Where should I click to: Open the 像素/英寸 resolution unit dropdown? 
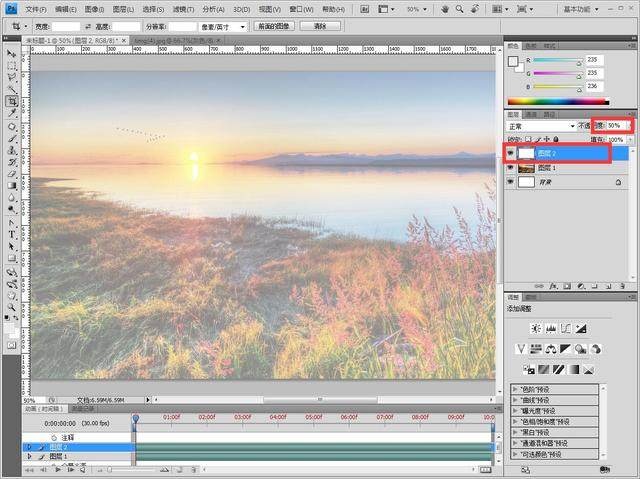221,25
